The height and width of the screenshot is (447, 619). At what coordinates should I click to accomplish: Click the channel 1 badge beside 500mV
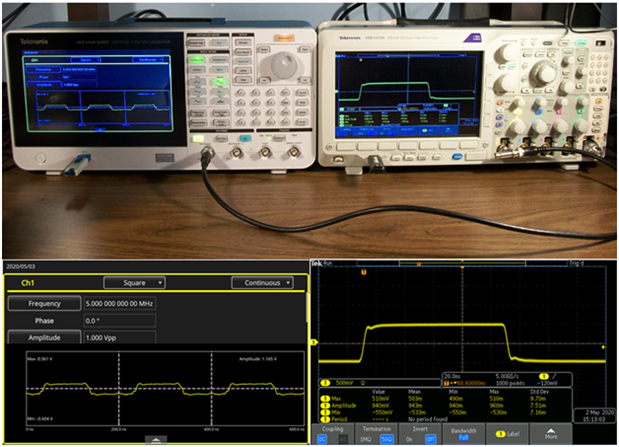coord(325,383)
